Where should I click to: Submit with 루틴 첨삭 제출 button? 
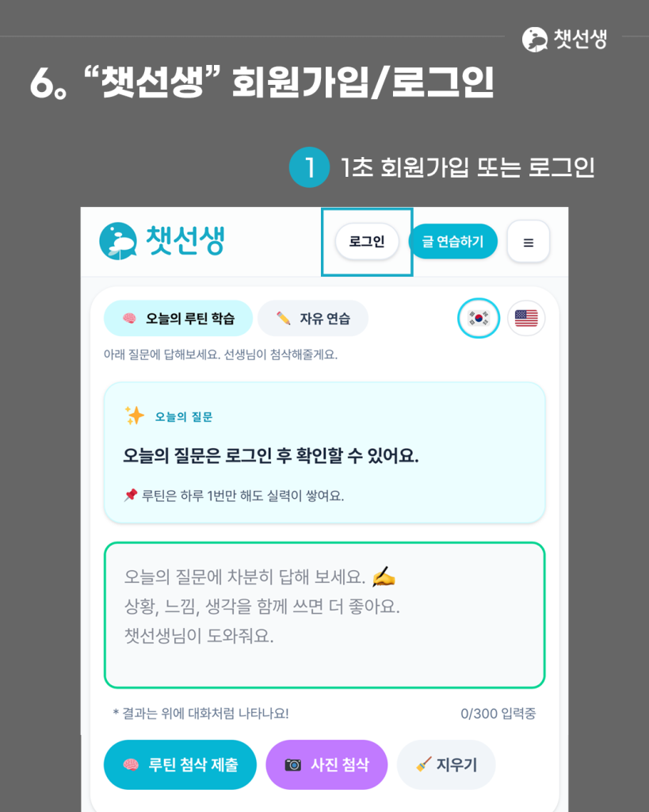tap(180, 764)
